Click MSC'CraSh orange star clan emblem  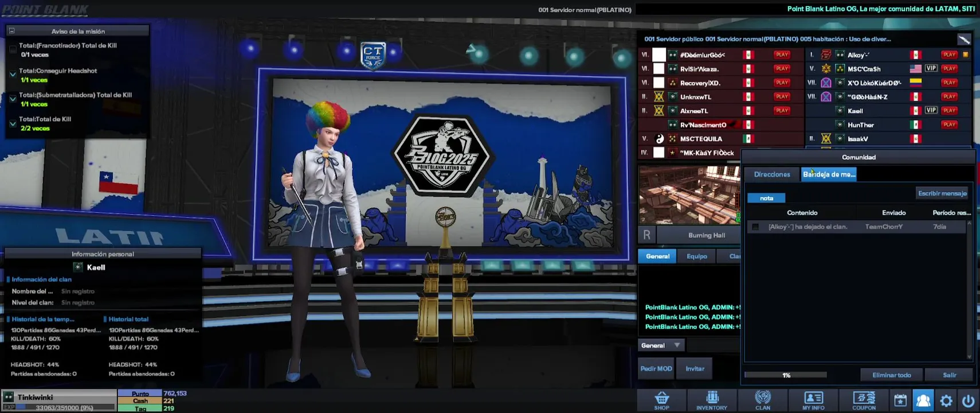click(x=826, y=69)
